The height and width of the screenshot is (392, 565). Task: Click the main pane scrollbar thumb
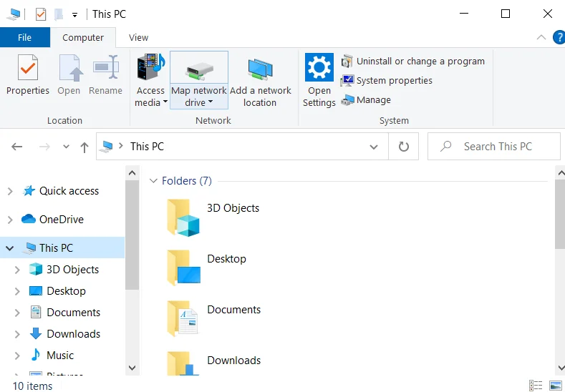(560, 214)
